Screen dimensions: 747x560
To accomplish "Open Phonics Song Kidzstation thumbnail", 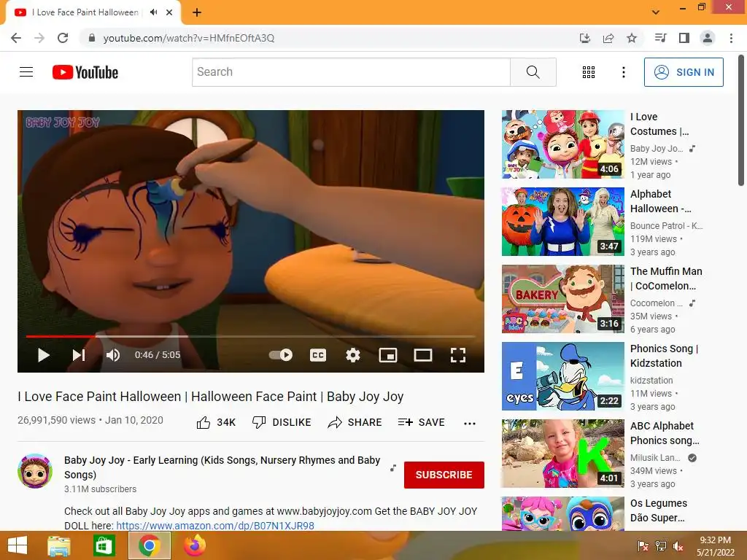I will pos(562,376).
